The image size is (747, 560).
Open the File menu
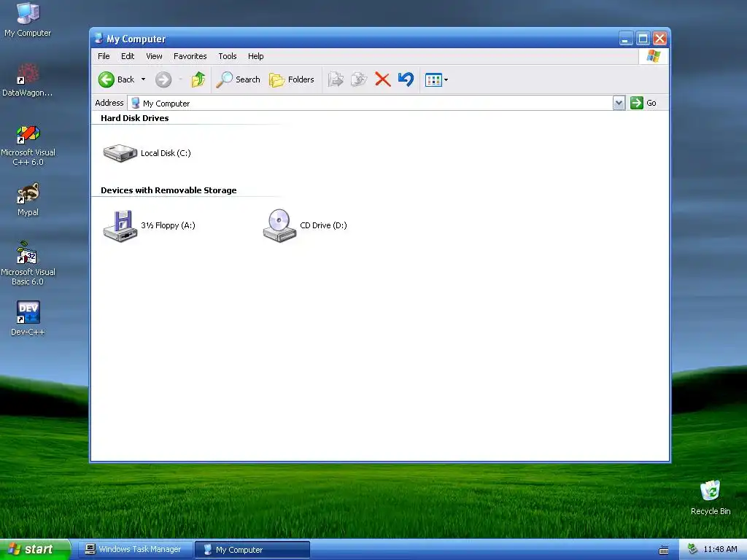(x=104, y=56)
